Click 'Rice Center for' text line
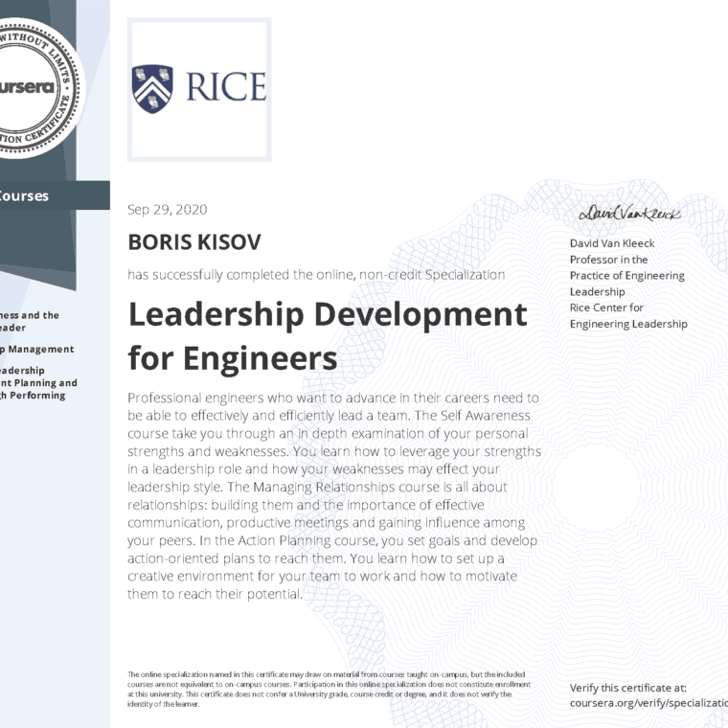 [606, 307]
